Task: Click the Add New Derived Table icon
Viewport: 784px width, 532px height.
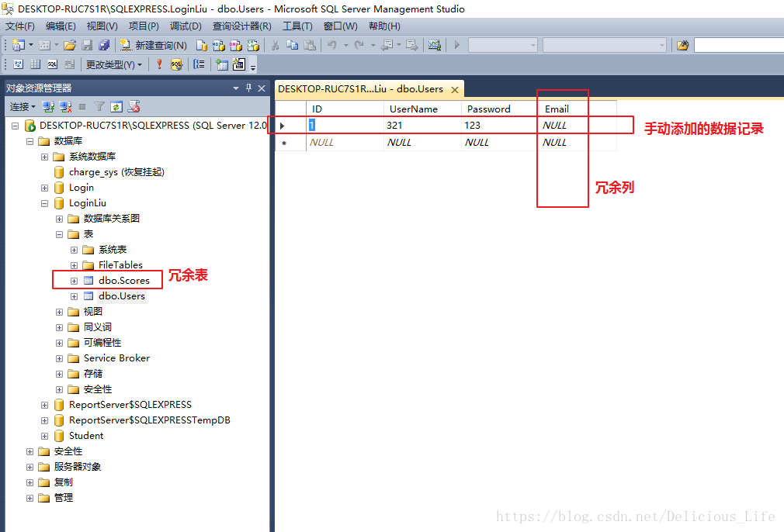Action: pyautogui.click(x=239, y=64)
